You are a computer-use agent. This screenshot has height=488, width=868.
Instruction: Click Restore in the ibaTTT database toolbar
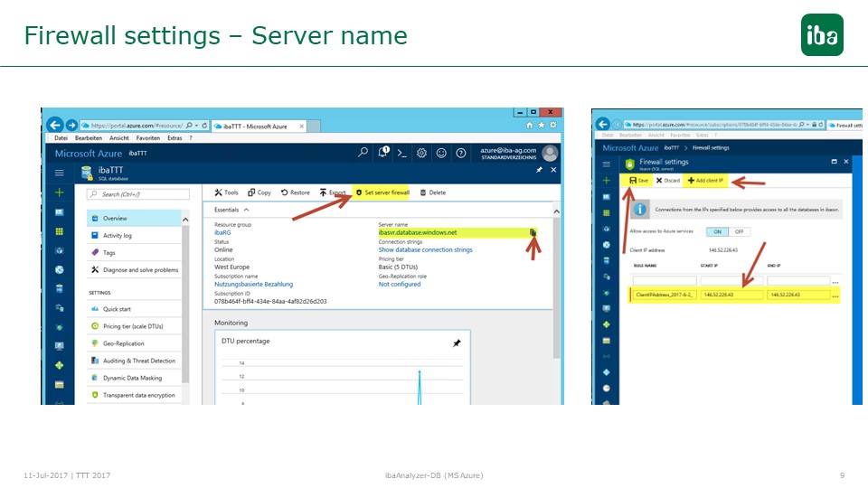pos(295,192)
